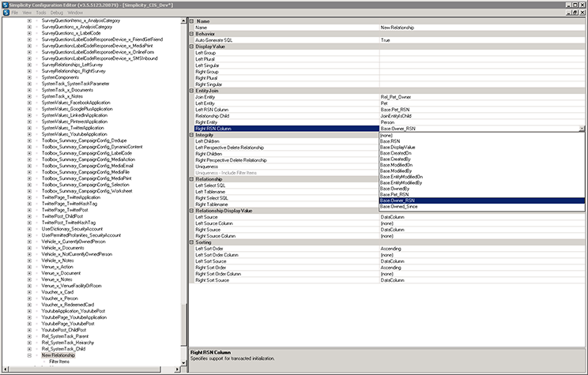Collapse the Relationship Display Value category
The height and width of the screenshot is (375, 588).
(x=191, y=211)
